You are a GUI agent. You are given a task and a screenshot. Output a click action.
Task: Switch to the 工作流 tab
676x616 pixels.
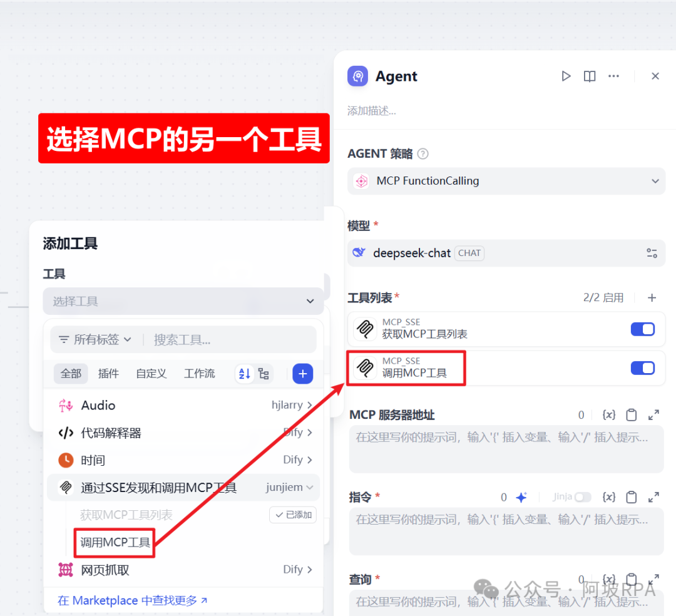(199, 373)
